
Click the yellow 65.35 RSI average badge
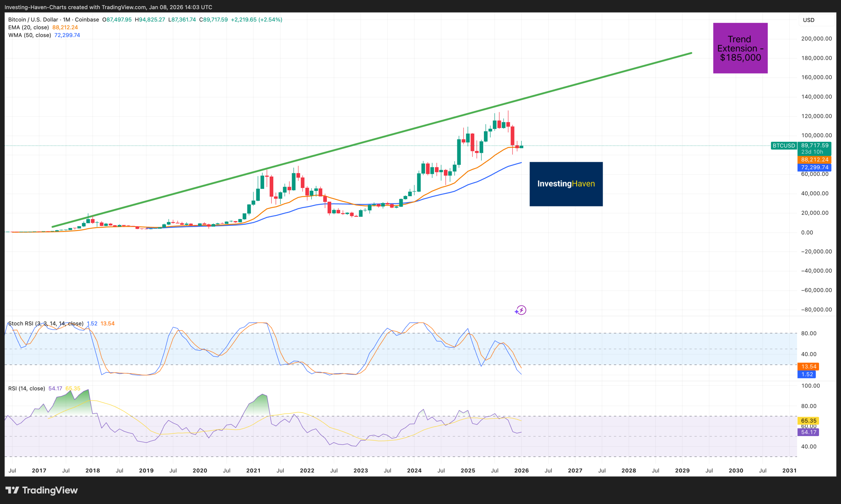pyautogui.click(x=808, y=420)
